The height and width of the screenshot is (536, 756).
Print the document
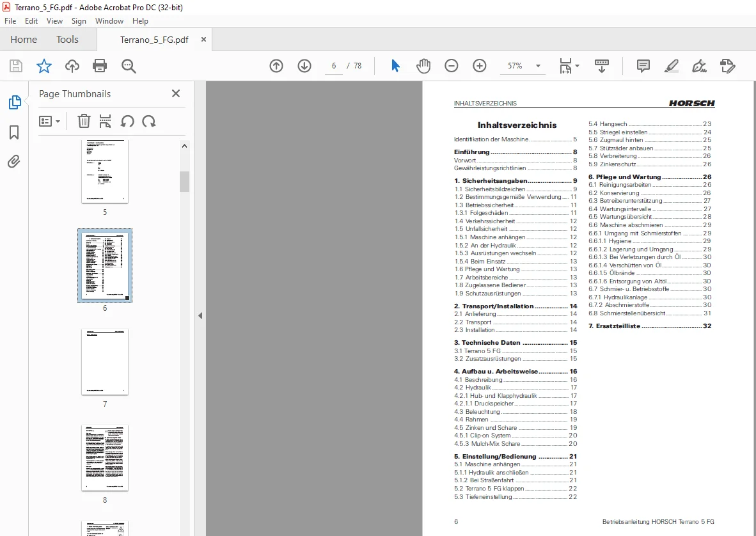100,66
